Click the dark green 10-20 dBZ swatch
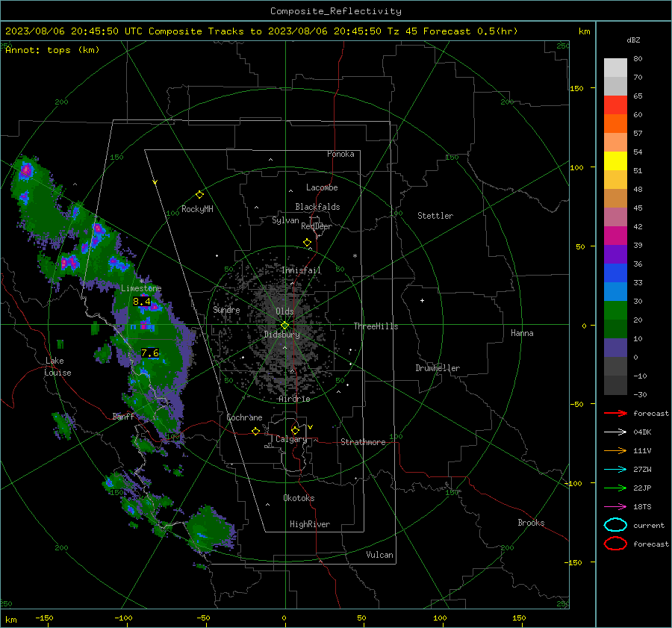The width and height of the screenshot is (672, 628). point(615,329)
